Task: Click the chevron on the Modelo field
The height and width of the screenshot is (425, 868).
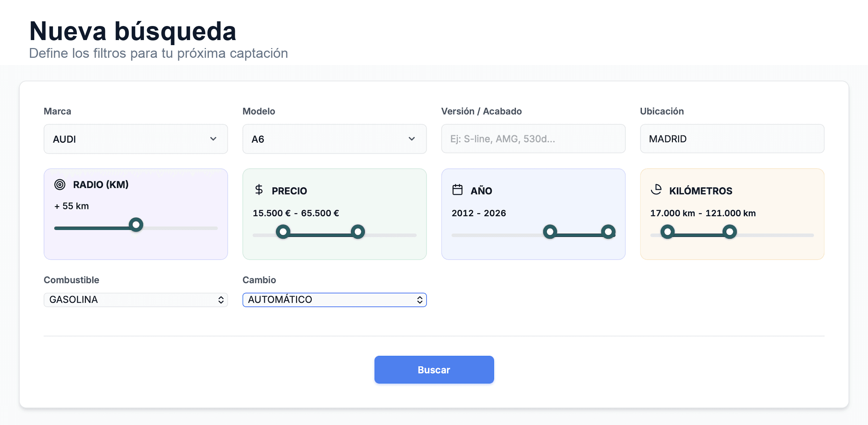Action: coord(412,139)
